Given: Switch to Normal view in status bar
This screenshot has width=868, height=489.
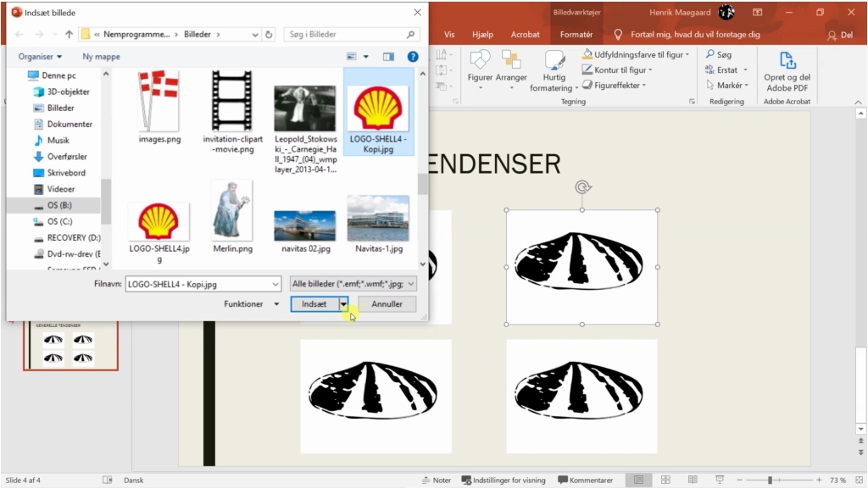Looking at the screenshot, I should point(638,481).
